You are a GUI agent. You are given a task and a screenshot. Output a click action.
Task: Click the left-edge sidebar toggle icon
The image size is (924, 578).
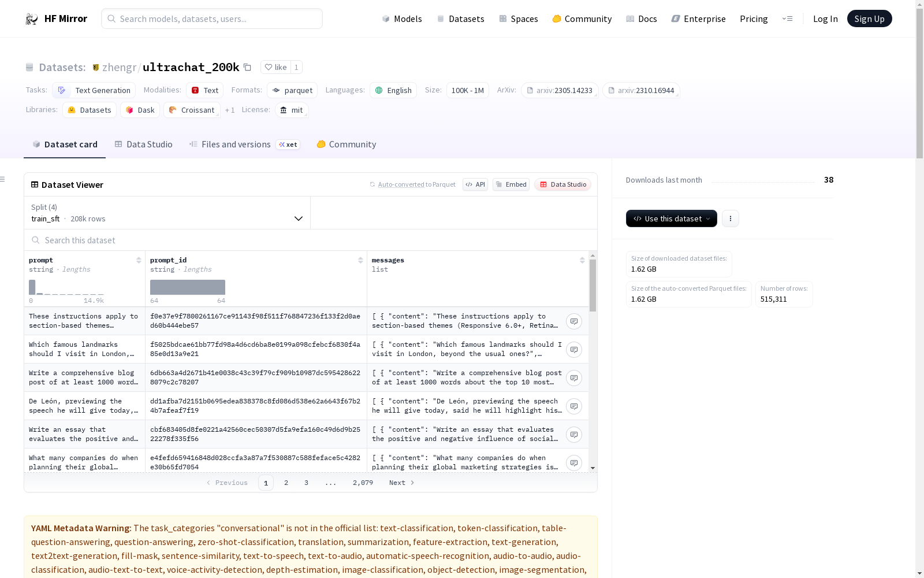(x=2, y=179)
